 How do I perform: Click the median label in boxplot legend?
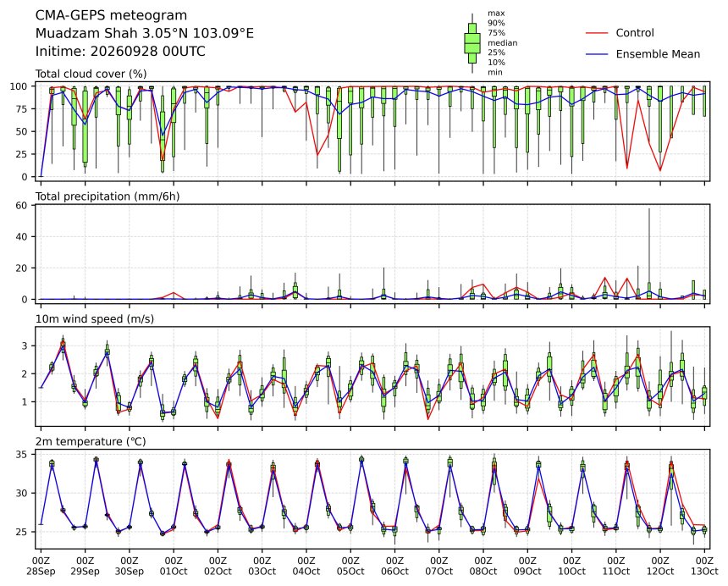[502, 42]
